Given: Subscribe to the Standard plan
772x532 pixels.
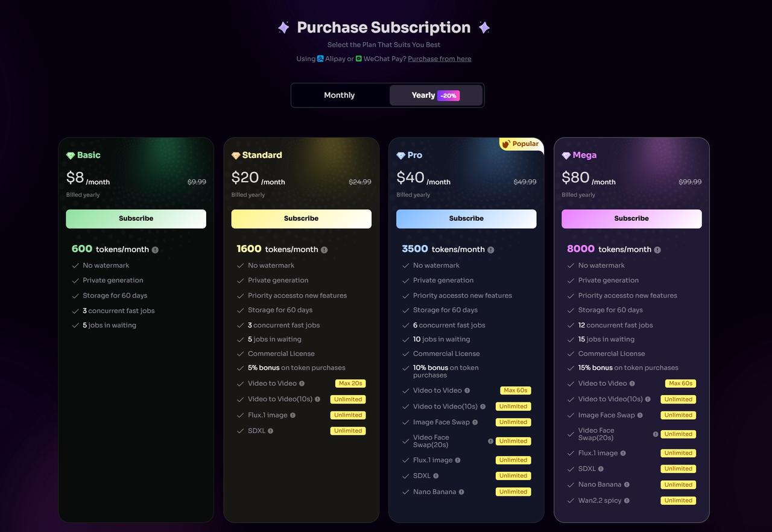Looking at the screenshot, I should pos(301,219).
